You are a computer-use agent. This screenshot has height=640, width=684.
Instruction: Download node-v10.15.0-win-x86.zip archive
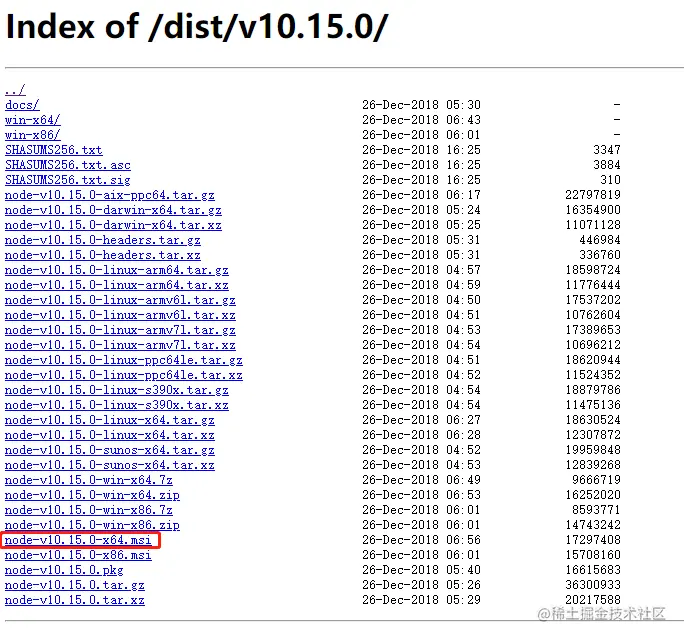tap(92, 525)
